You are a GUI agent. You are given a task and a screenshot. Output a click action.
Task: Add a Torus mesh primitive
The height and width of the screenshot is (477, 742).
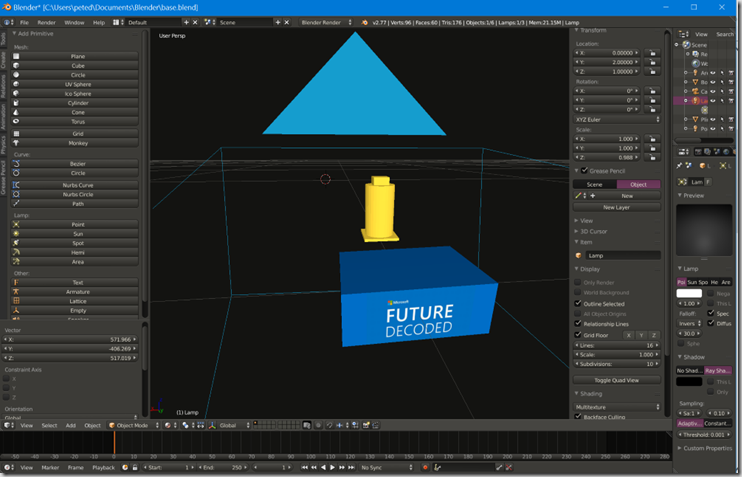[74, 122]
